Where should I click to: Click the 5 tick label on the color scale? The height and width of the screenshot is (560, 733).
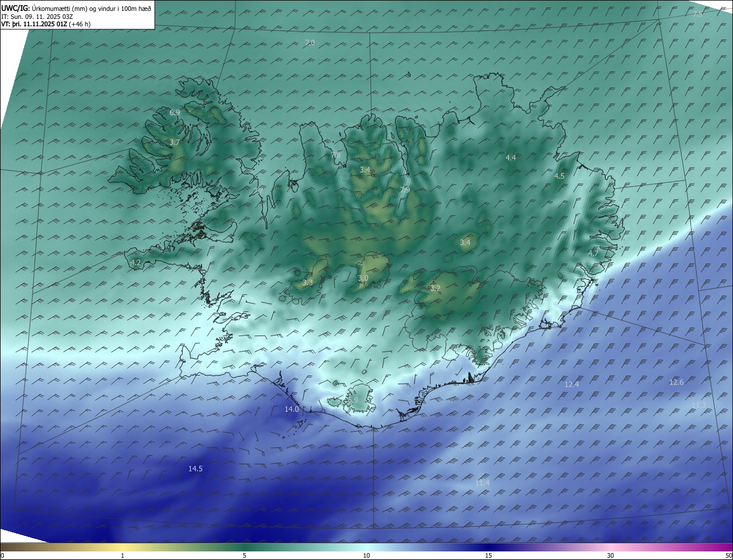pos(245,555)
